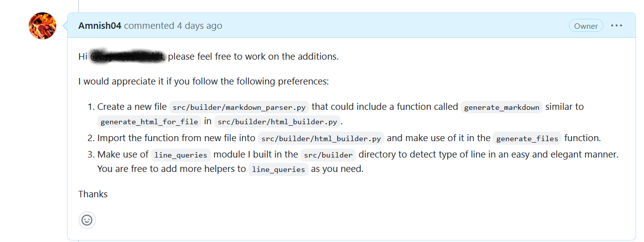This screenshot has width=644, height=242.
Task: Click html_builder.py path in first list item
Action: [x=277, y=122]
